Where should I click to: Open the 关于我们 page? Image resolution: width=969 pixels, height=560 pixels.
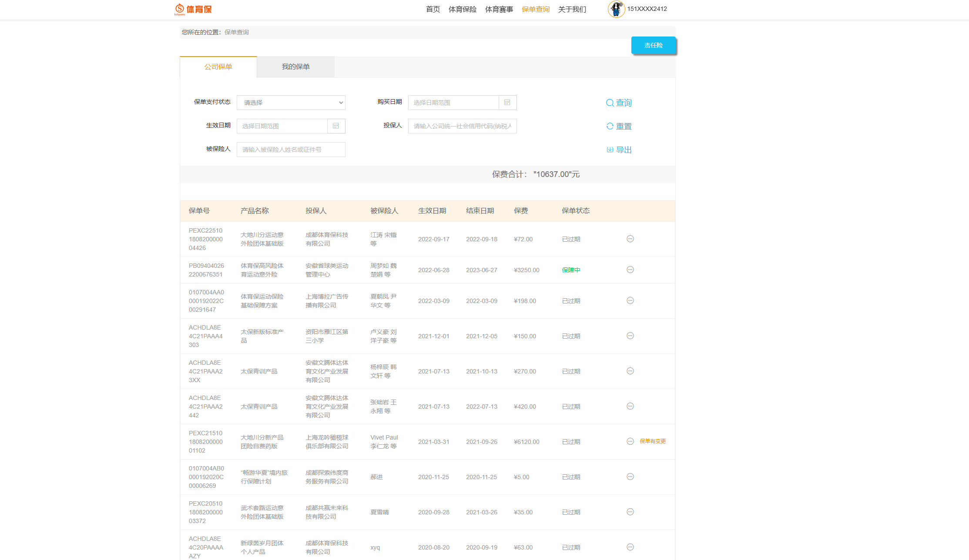572,9
